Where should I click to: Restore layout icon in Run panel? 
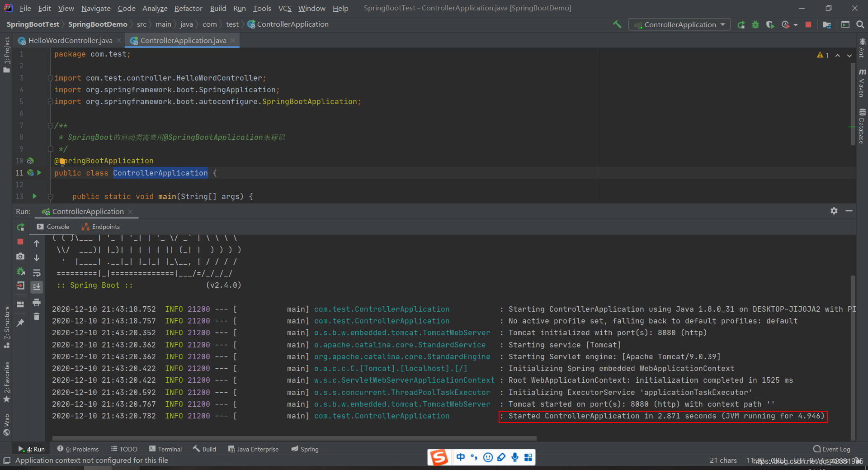click(20, 304)
